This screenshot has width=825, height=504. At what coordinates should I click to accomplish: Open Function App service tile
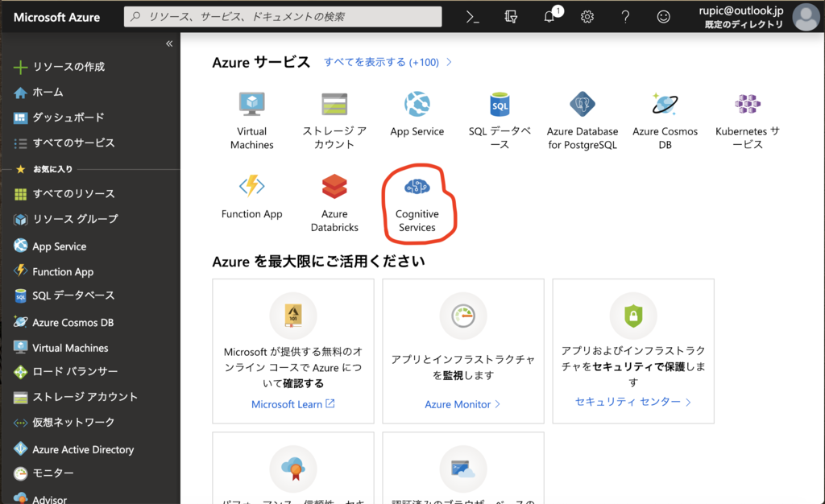pyautogui.click(x=252, y=197)
